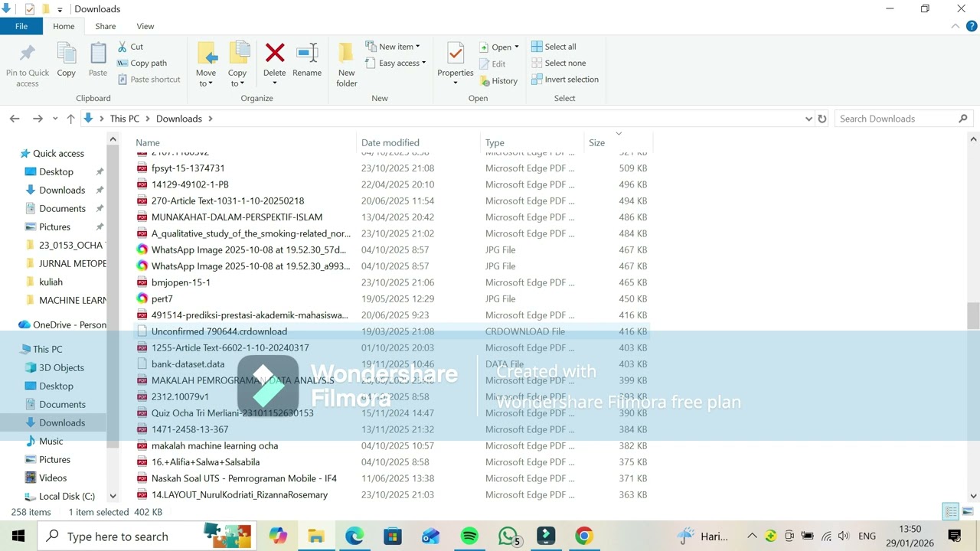Select 3D Objects in navigation pane
This screenshot has width=980, height=551.
point(61,367)
